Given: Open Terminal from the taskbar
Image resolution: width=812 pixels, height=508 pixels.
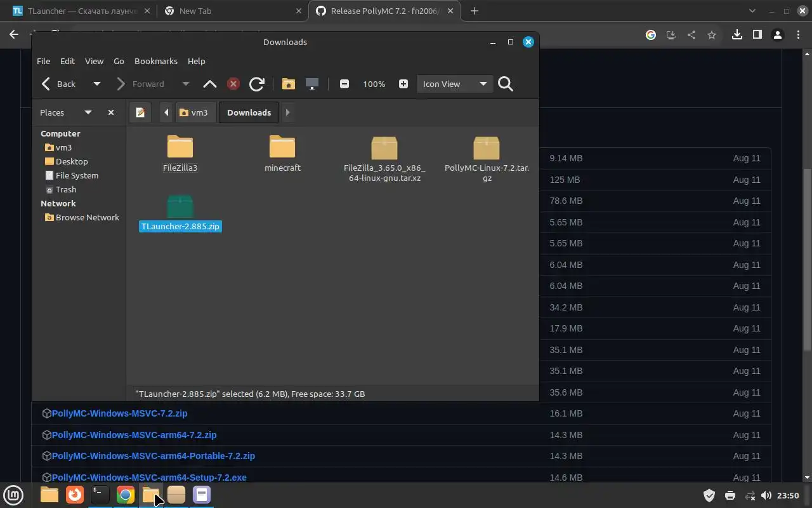Looking at the screenshot, I should point(100,494).
